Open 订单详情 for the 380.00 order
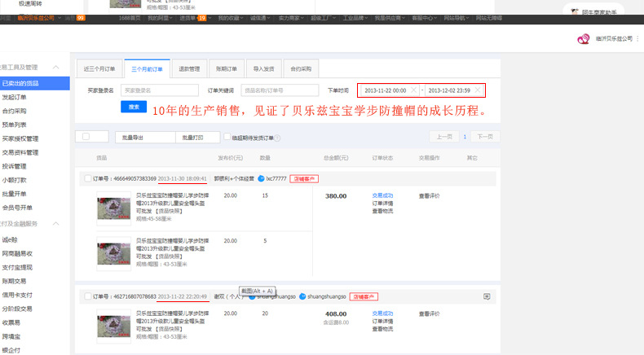 coord(382,204)
